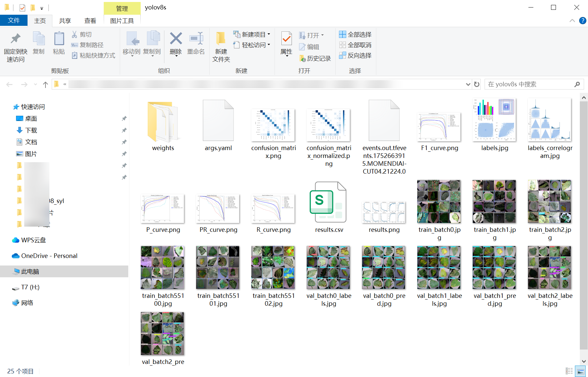
Task: Select the events.out.tfevents file
Action: click(x=384, y=137)
